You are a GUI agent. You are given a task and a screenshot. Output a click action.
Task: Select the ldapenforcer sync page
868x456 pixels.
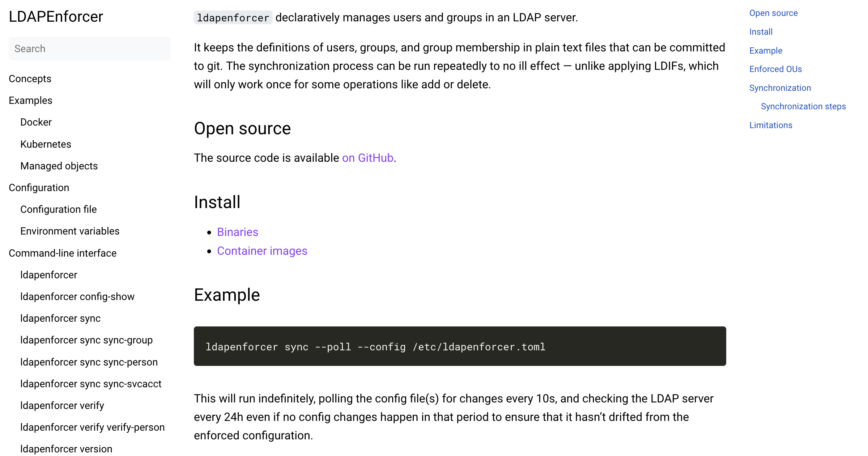click(60, 318)
